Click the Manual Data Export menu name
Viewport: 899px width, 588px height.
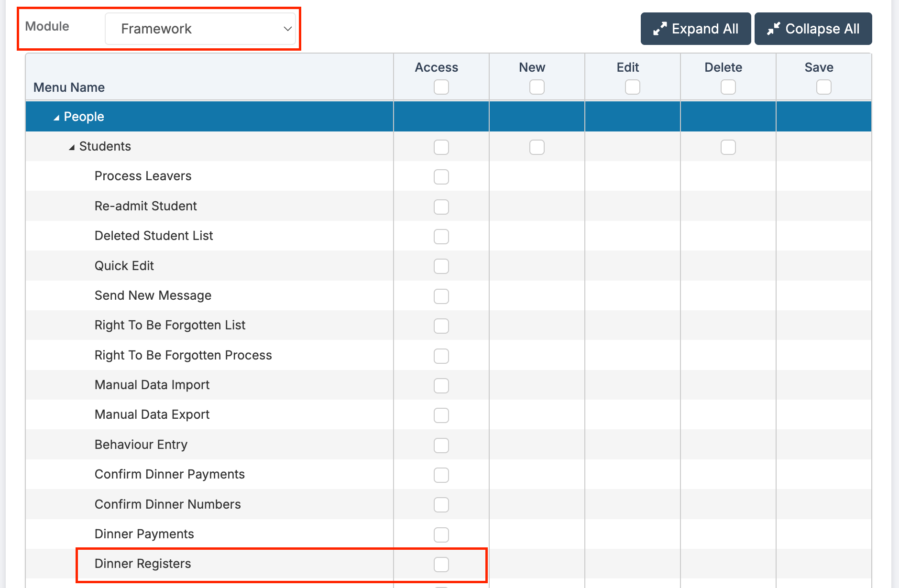152,414
